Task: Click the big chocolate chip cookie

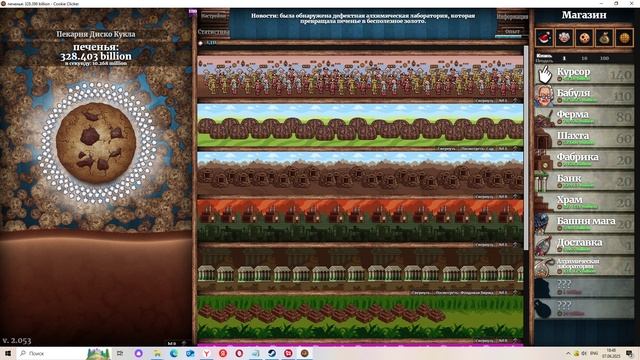Action: tap(96, 143)
